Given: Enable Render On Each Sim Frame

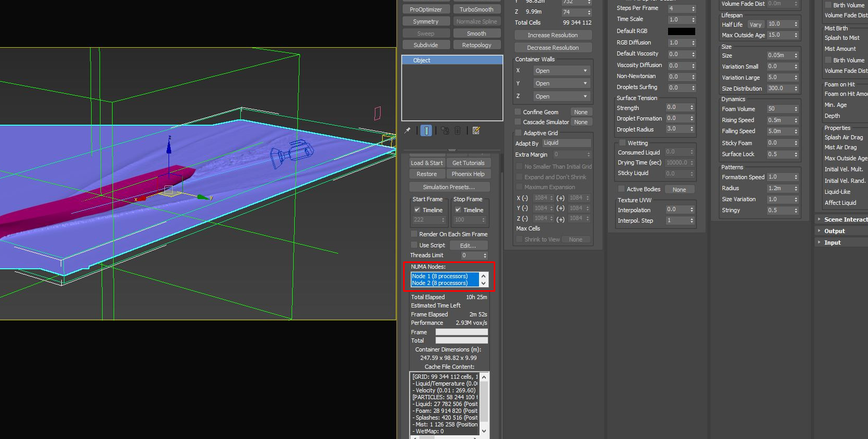Looking at the screenshot, I should pyautogui.click(x=414, y=234).
